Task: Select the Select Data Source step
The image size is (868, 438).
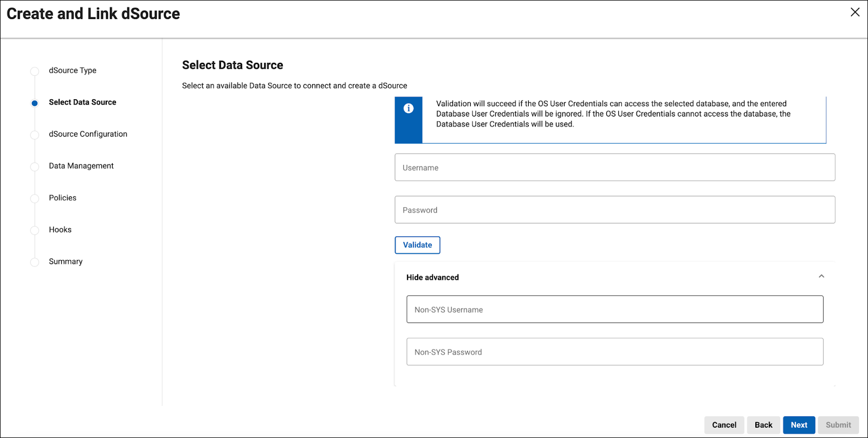Action: tap(82, 102)
